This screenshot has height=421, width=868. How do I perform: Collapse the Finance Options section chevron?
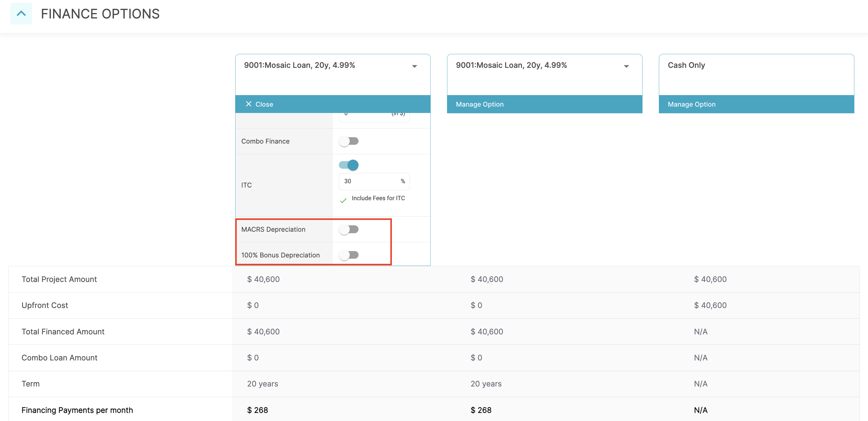21,14
